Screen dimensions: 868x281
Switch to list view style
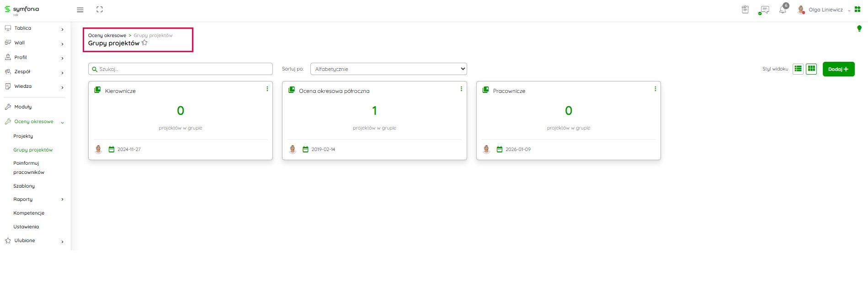pyautogui.click(x=798, y=69)
